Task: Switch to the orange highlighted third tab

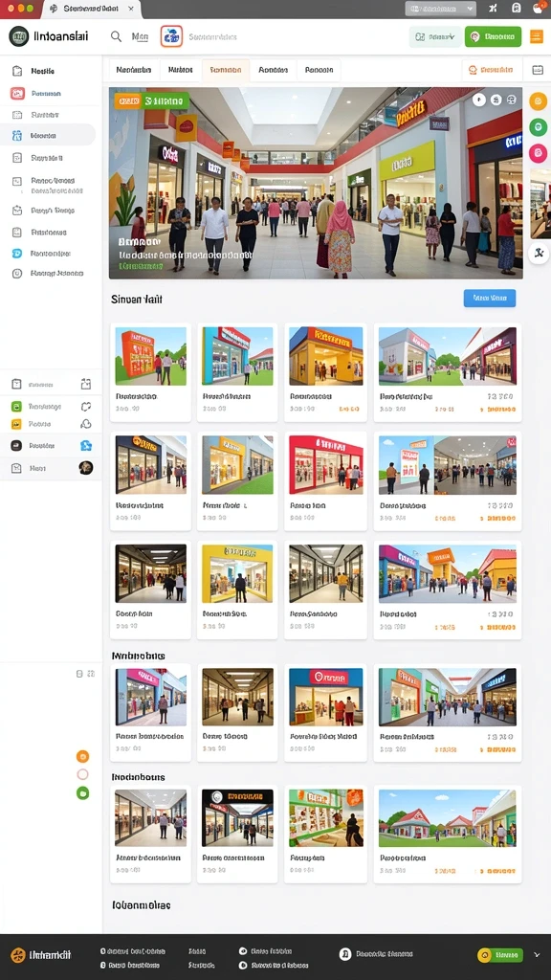Action: pyautogui.click(x=226, y=71)
